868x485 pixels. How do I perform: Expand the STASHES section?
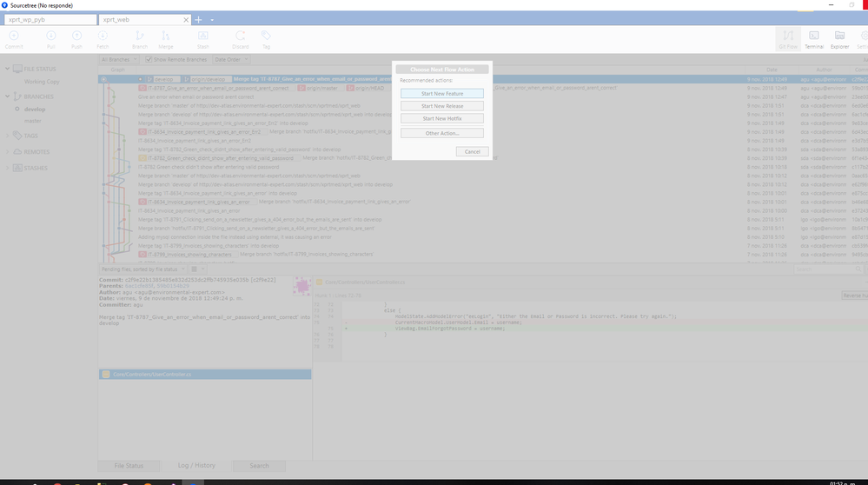(x=8, y=168)
